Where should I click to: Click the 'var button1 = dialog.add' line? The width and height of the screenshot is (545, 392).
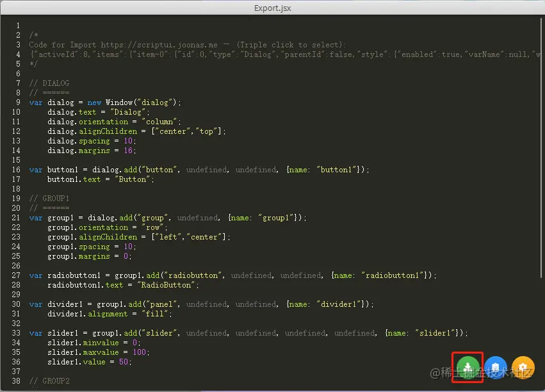[x=199, y=170]
